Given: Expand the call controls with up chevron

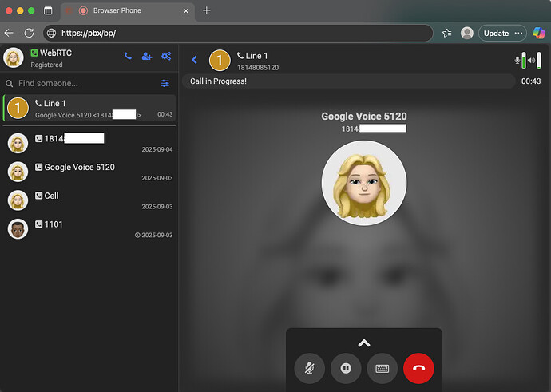Looking at the screenshot, I should pos(364,343).
